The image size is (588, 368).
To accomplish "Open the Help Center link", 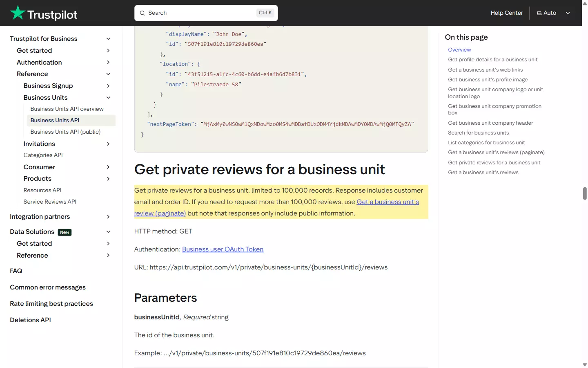I will 506,13.
